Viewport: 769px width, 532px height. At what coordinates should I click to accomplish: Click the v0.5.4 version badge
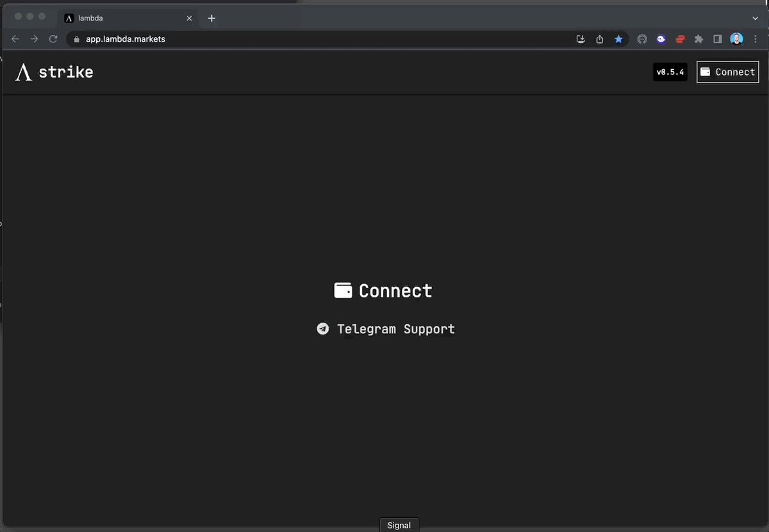pyautogui.click(x=670, y=72)
